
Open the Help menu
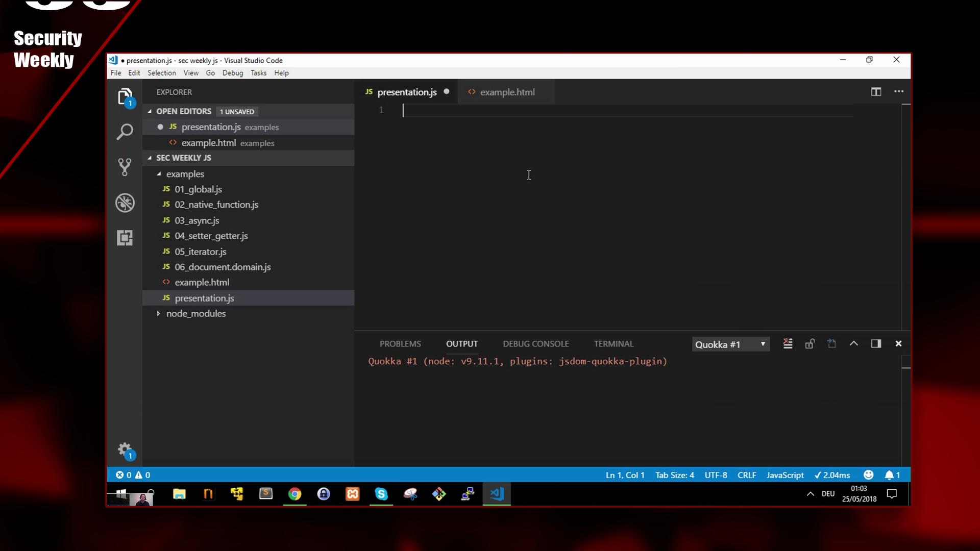(281, 73)
